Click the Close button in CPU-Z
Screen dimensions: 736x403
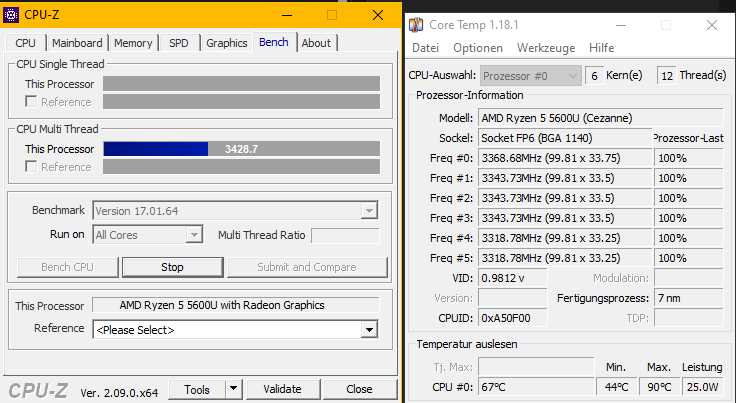pos(360,389)
